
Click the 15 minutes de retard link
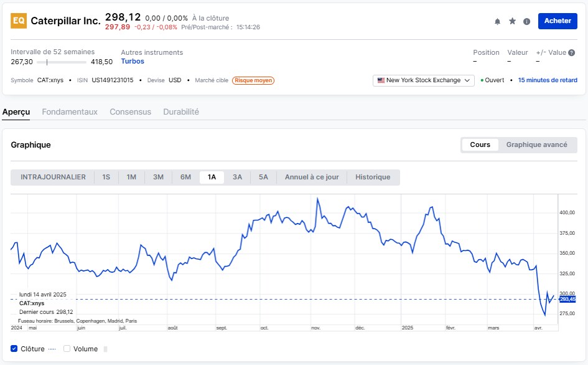click(548, 80)
